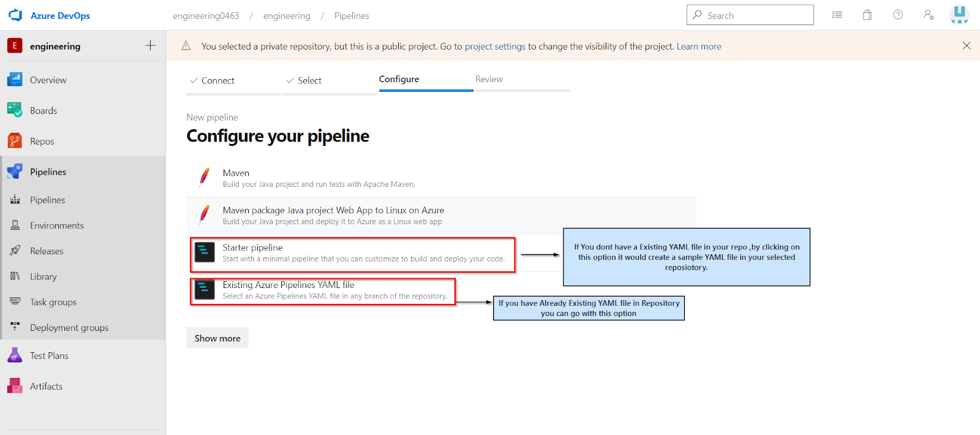The height and width of the screenshot is (435, 980).
Task: Click the work items list icon in the header
Action: click(x=837, y=15)
